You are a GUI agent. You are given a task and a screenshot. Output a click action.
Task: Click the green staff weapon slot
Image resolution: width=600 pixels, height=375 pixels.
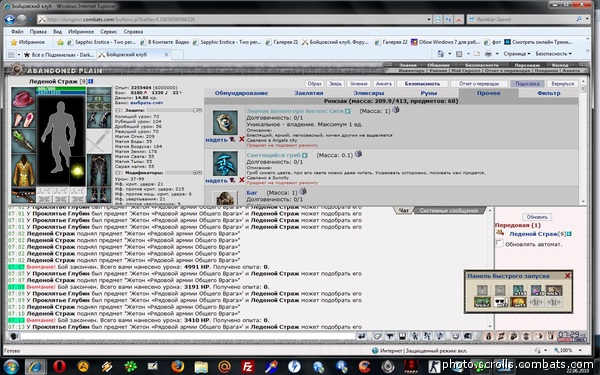[23, 141]
